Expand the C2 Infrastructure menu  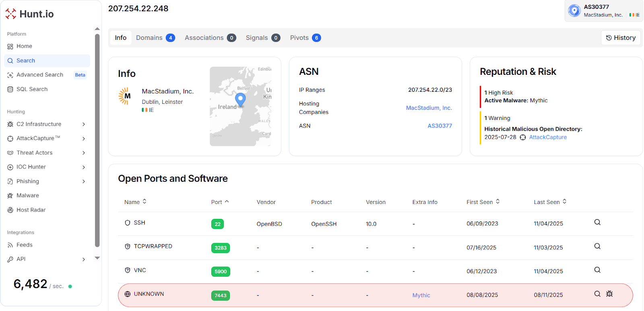(x=84, y=124)
